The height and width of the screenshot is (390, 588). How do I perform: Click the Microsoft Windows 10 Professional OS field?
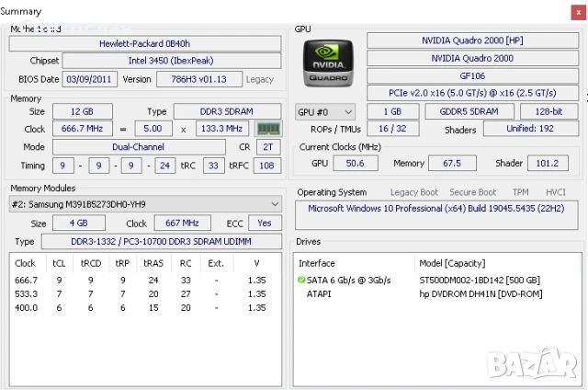[436, 215]
